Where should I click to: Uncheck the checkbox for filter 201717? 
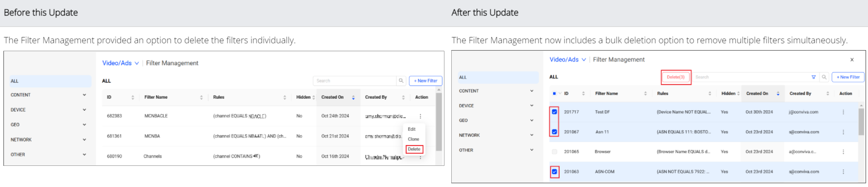click(554, 112)
